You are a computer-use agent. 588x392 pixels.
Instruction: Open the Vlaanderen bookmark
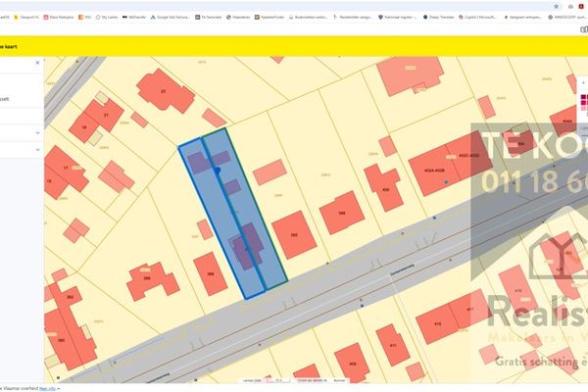[238, 18]
